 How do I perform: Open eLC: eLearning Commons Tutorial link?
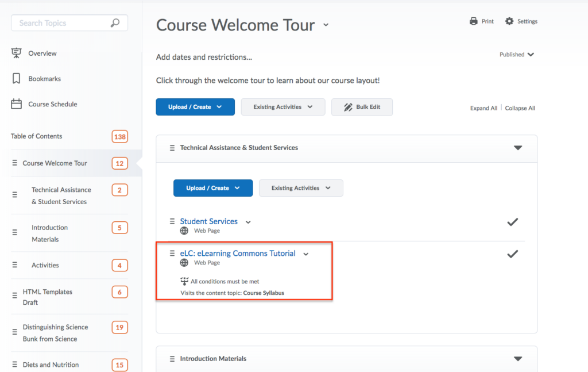point(238,253)
